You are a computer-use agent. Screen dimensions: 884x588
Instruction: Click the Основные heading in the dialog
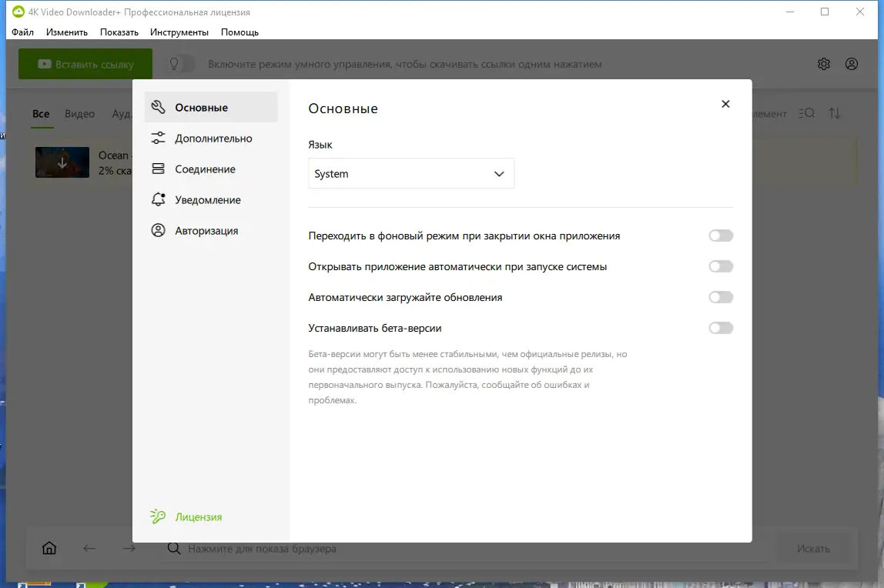(343, 109)
